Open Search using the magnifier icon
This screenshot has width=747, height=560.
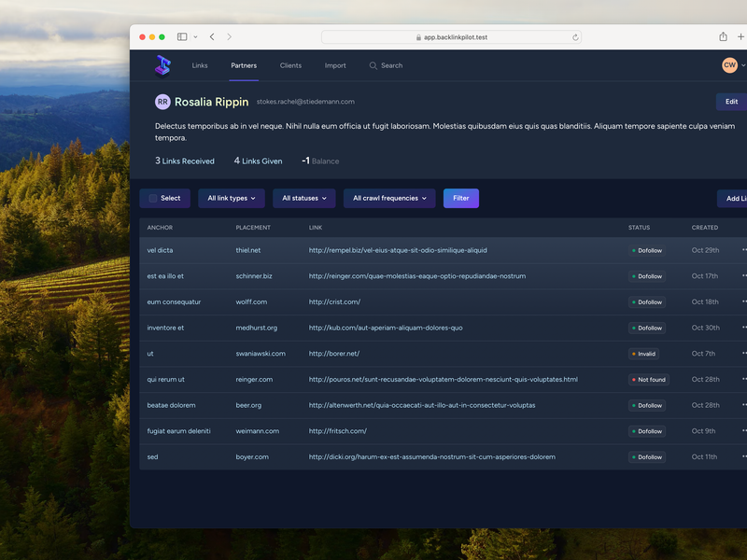point(372,65)
